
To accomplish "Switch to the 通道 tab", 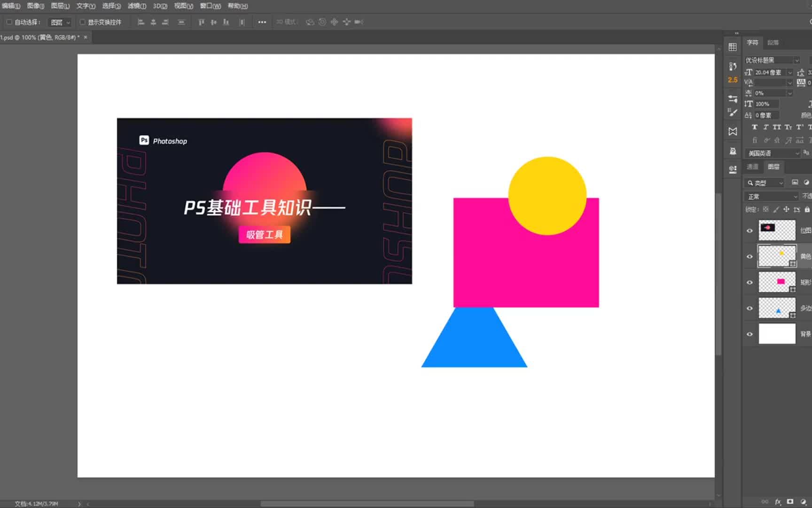I will pos(753,167).
